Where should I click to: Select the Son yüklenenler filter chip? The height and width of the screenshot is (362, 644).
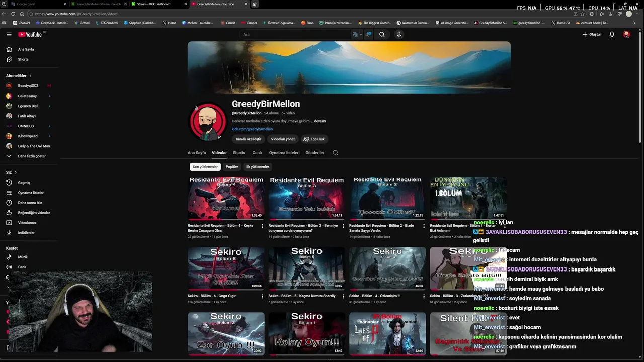click(205, 167)
